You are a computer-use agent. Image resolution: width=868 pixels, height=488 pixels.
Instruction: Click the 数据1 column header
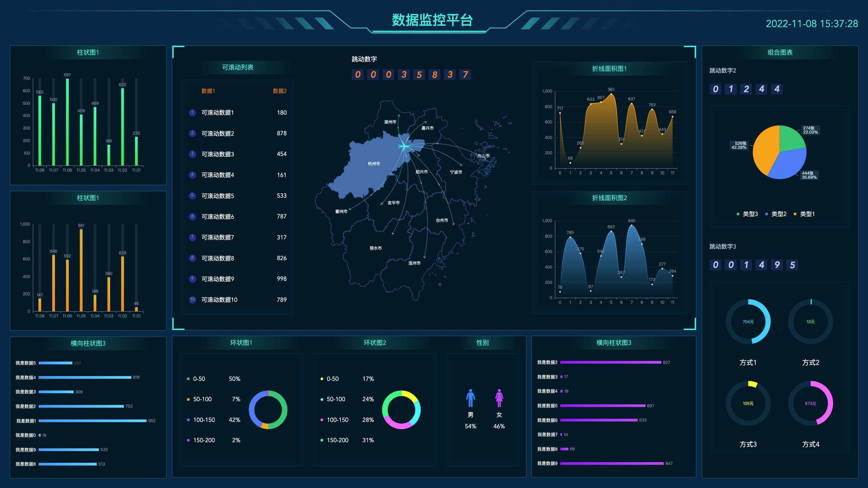[208, 91]
